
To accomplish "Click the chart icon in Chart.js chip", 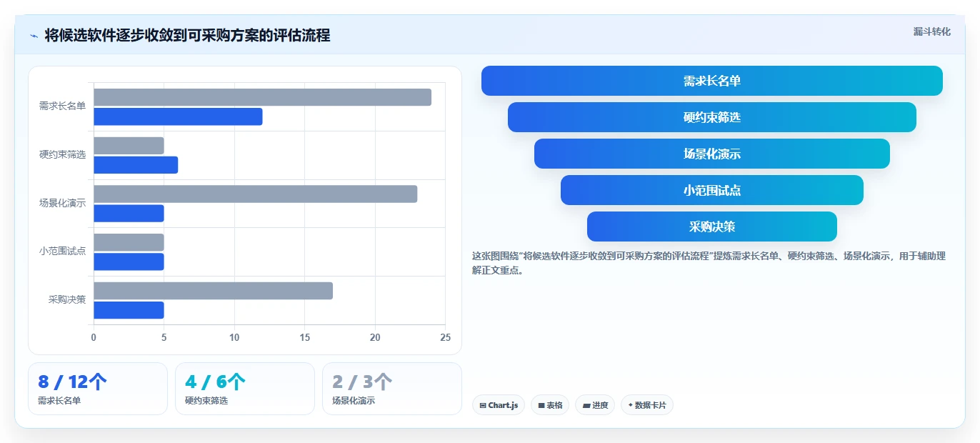I will tap(483, 406).
